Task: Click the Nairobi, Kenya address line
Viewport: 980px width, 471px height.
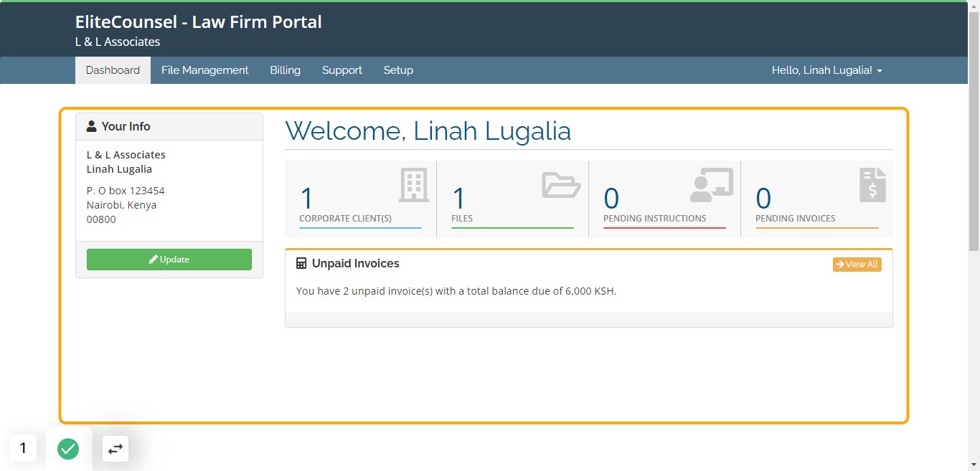Action: [121, 205]
